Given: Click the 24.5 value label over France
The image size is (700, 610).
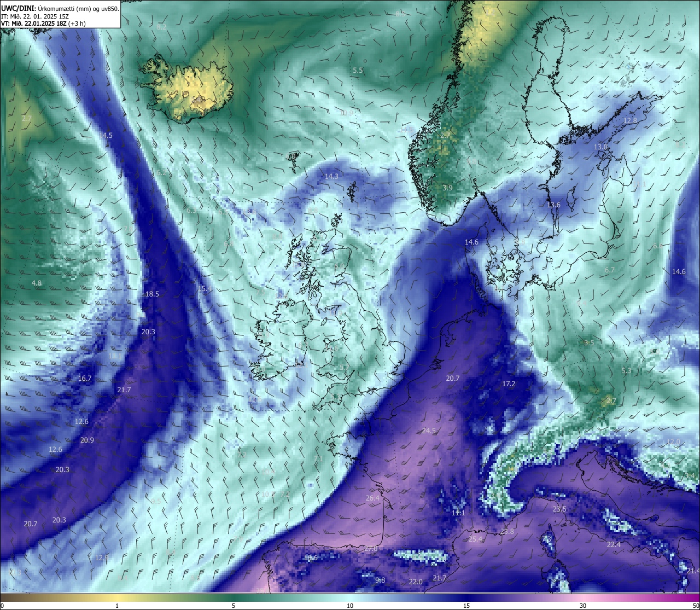Looking at the screenshot, I should (x=429, y=431).
